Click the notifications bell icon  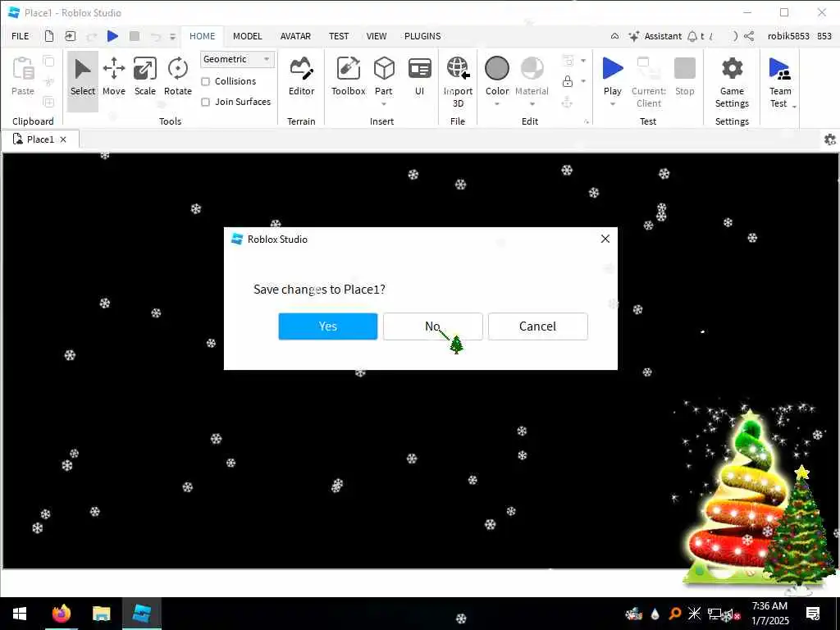tap(692, 36)
